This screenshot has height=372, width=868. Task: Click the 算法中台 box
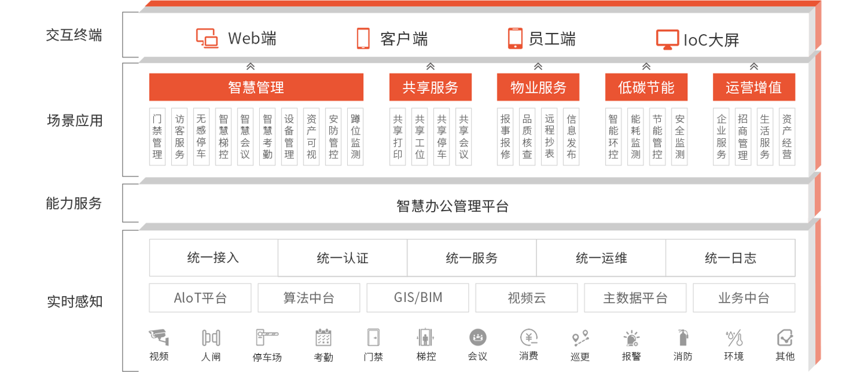309,298
